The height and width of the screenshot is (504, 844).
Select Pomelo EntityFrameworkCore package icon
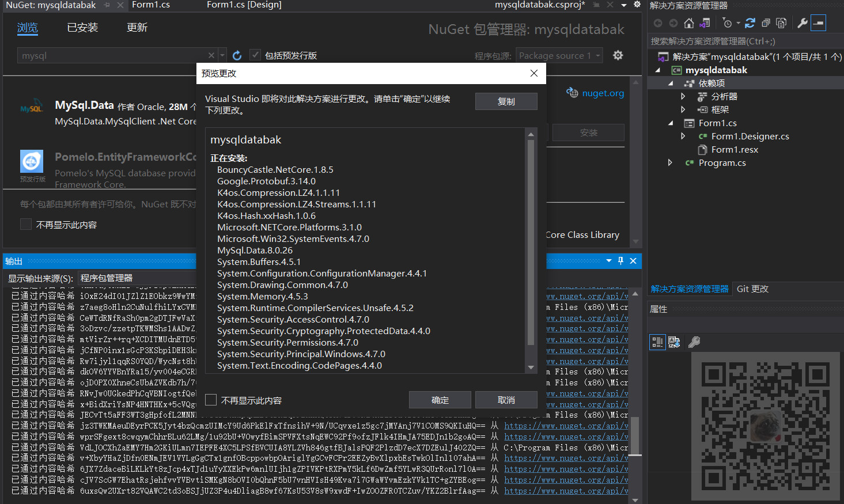pos(32,161)
